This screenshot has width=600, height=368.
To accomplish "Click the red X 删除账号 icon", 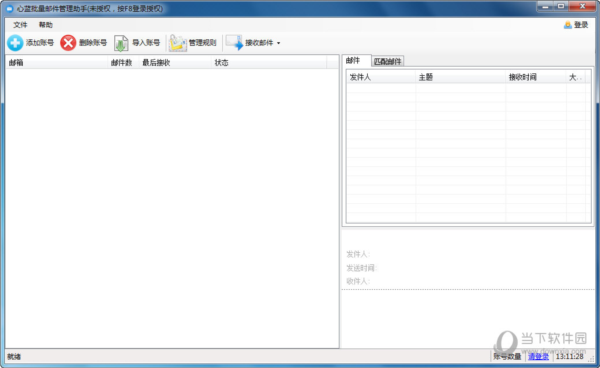I will 68,43.
